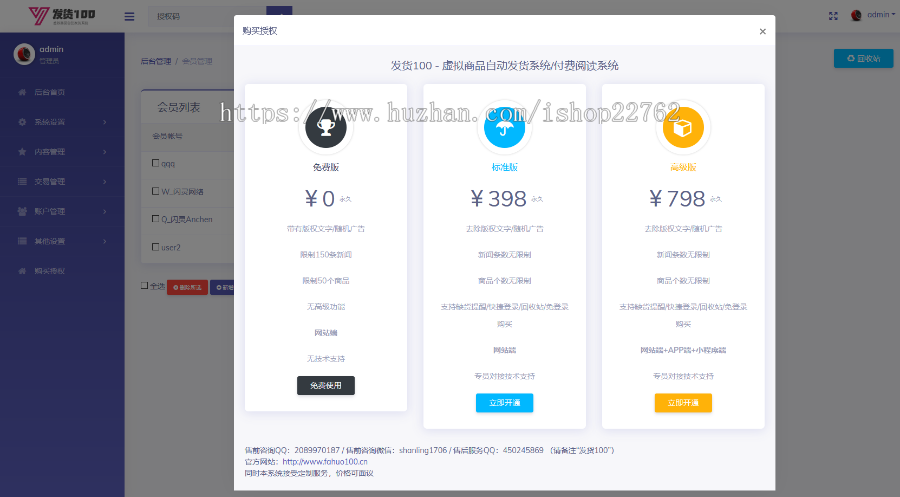Toggle the 全选 select-all checkbox
Screen dimensions: 900x497
click(x=145, y=285)
